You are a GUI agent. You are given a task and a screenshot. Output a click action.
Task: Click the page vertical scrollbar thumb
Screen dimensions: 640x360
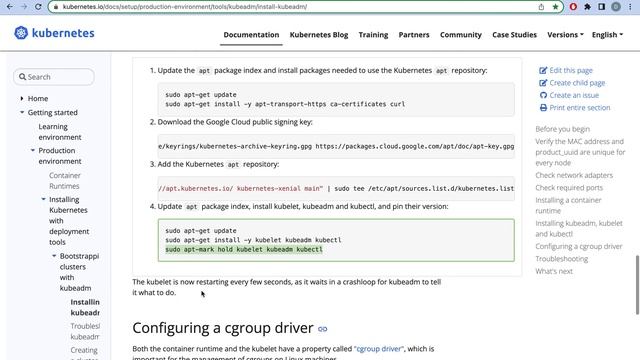click(x=637, y=285)
